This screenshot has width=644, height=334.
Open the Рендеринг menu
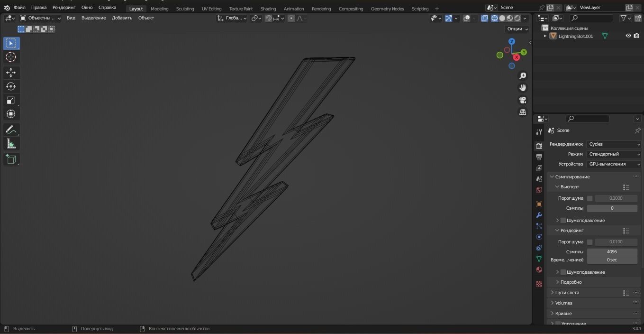64,7
